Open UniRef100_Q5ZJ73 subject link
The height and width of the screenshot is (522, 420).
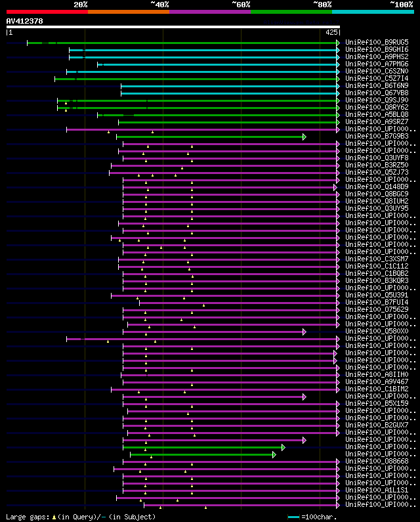click(x=377, y=173)
